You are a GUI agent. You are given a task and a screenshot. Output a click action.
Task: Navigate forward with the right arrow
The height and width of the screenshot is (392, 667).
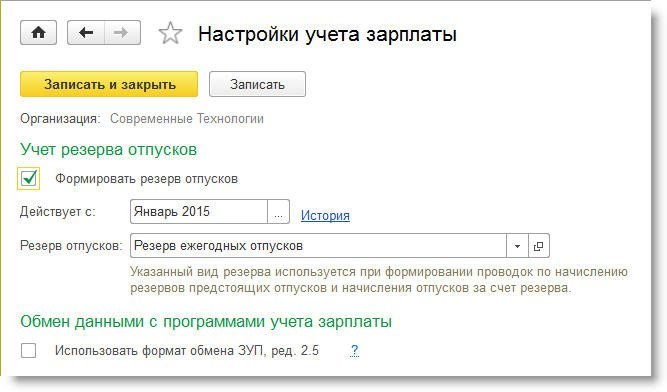click(x=122, y=33)
